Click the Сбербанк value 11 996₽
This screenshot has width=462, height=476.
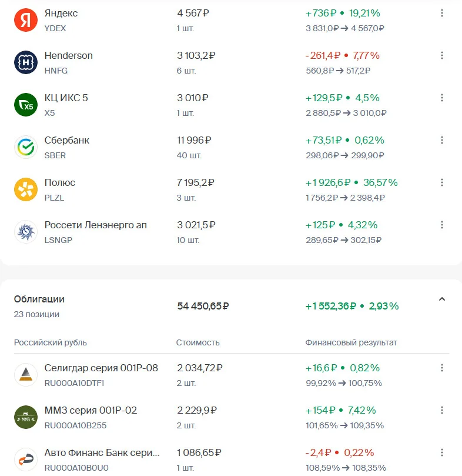click(x=194, y=140)
